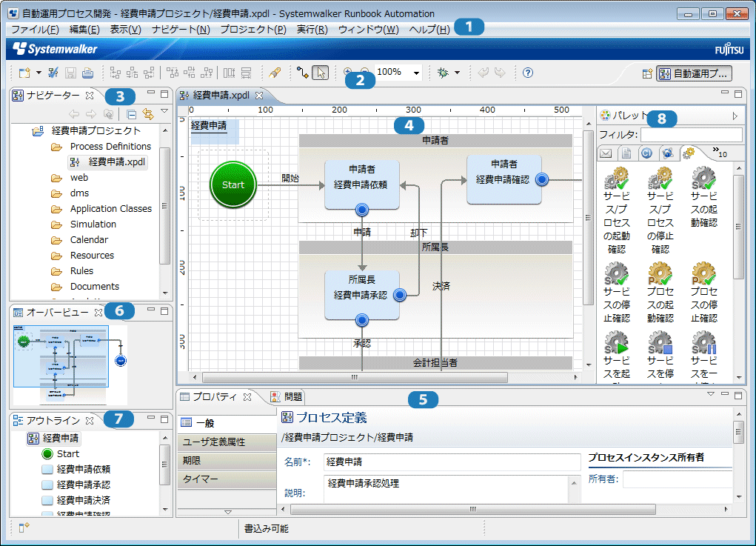Open the ナビゲート(N) menu
The image size is (756, 546).
(181, 30)
